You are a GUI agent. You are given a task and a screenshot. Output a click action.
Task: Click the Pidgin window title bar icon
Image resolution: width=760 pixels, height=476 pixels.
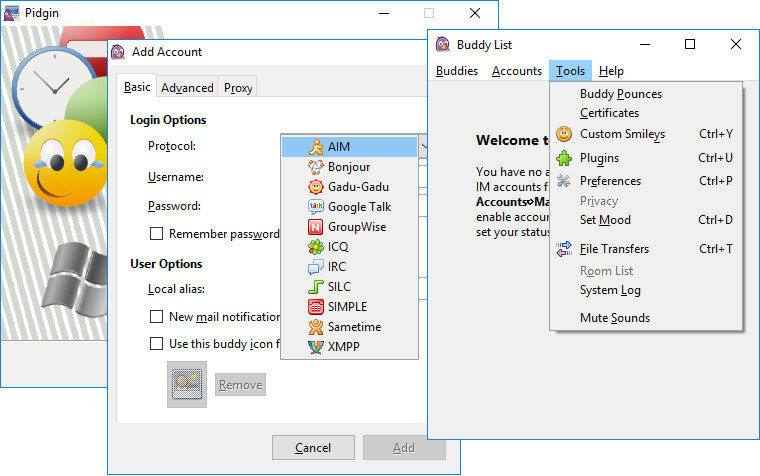point(12,13)
